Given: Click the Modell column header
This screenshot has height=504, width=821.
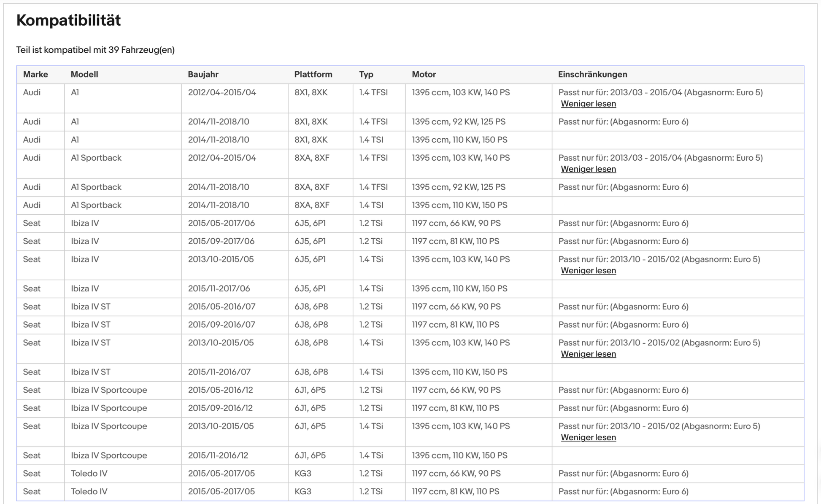Looking at the screenshot, I should [x=84, y=75].
